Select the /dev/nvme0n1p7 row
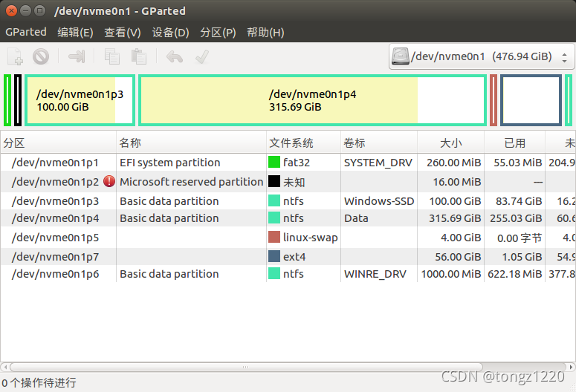This screenshot has width=576, height=392. pos(288,257)
